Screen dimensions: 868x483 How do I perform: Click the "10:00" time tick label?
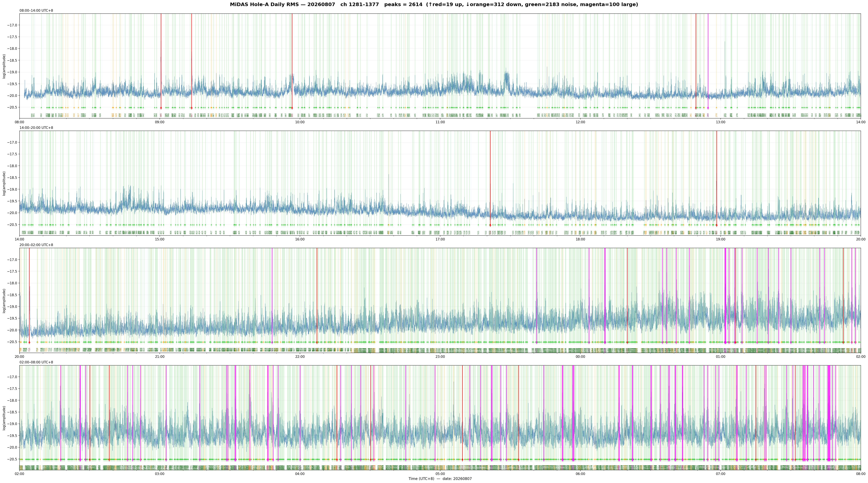click(x=300, y=122)
